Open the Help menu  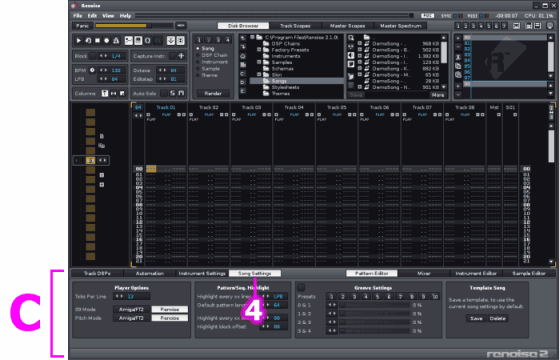click(x=125, y=16)
